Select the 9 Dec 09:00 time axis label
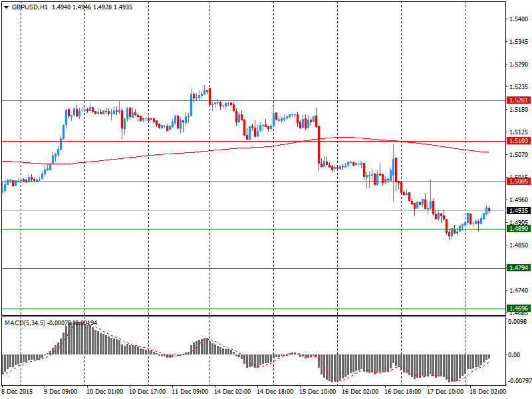Image resolution: width=532 pixels, height=399 pixels. click(61, 392)
